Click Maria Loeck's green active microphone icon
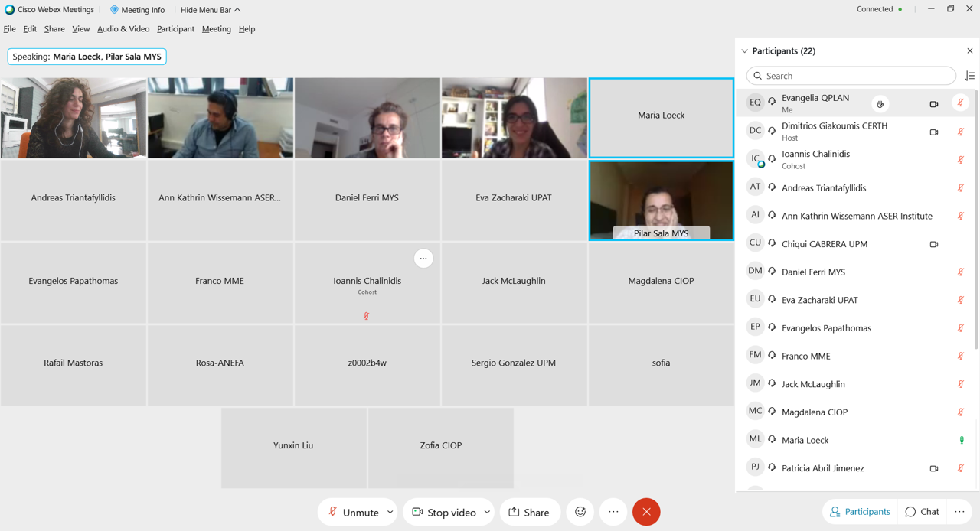This screenshot has width=980, height=531. [962, 440]
